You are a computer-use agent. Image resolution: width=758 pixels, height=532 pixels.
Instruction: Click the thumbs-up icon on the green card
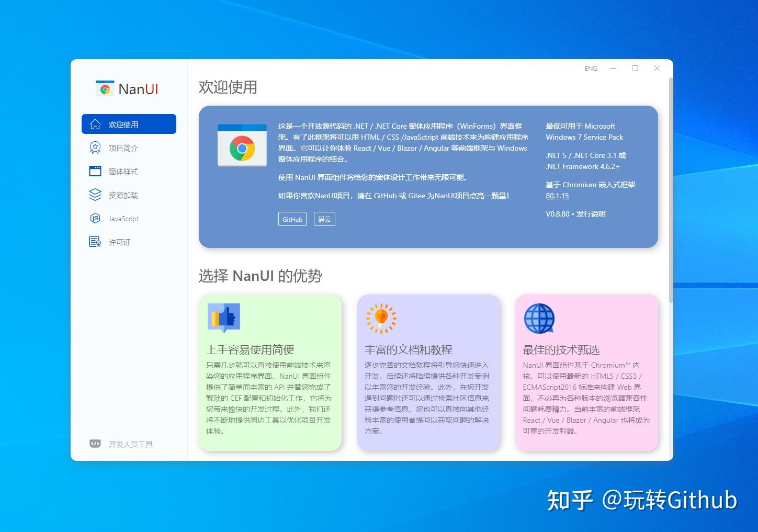[x=223, y=316]
